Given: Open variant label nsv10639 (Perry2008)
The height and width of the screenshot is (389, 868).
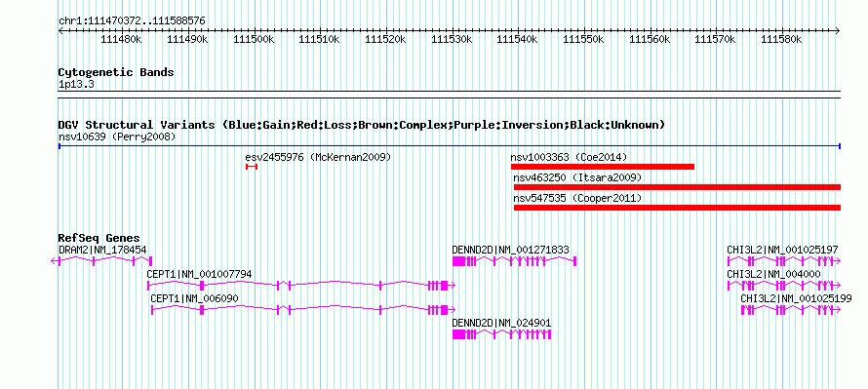Looking at the screenshot, I should point(117,136).
